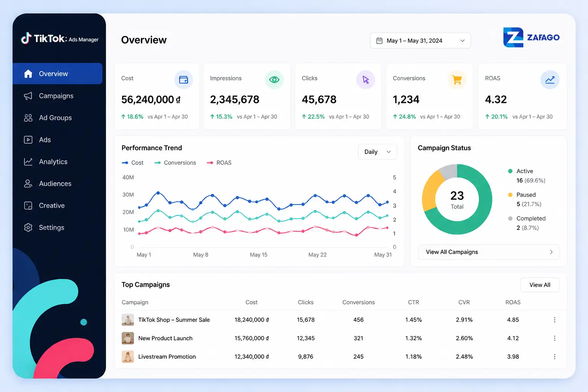Click the Ad Groups grid icon

tap(28, 118)
